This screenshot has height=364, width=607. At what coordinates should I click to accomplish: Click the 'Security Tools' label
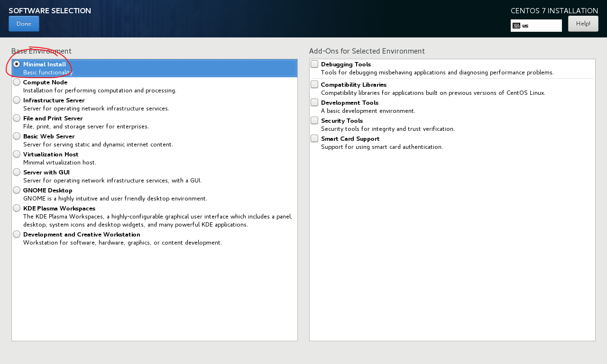click(342, 121)
